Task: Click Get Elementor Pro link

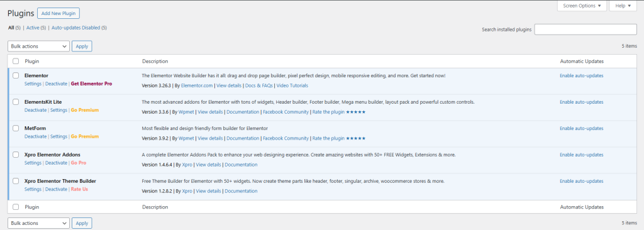Action: (x=91, y=84)
